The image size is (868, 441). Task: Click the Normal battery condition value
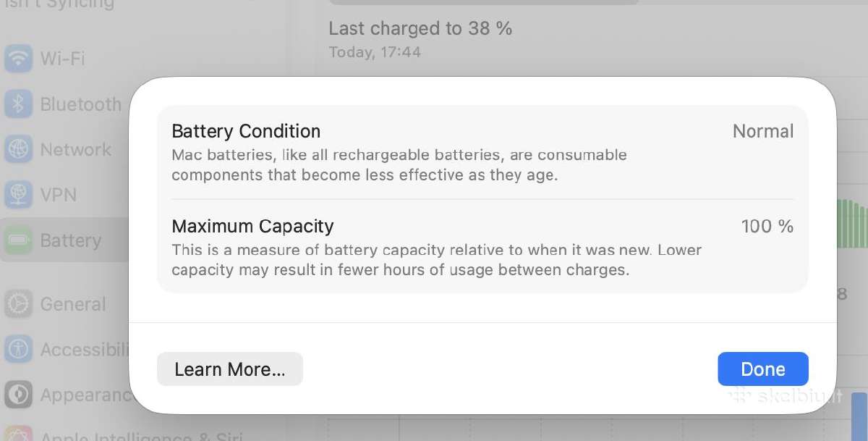click(763, 131)
